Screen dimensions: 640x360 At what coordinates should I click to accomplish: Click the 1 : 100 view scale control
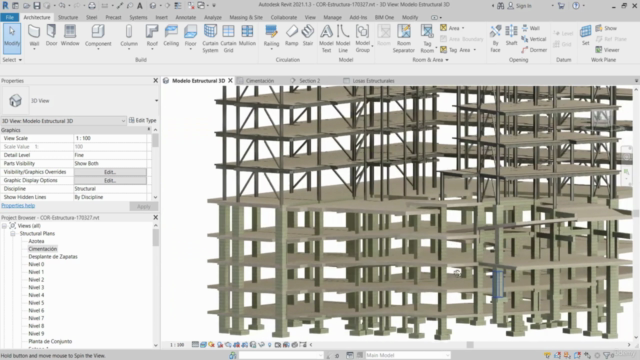(177, 345)
